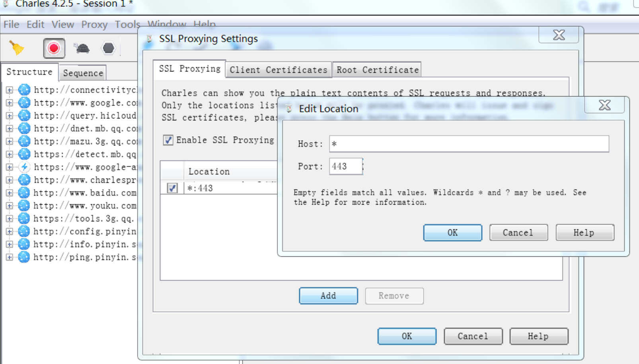639x364 pixels.
Task: Select the SSL Proxying tab
Action: 189,69
